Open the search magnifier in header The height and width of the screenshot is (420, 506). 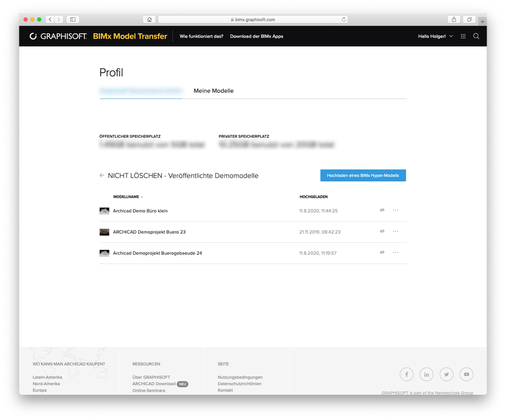point(476,36)
